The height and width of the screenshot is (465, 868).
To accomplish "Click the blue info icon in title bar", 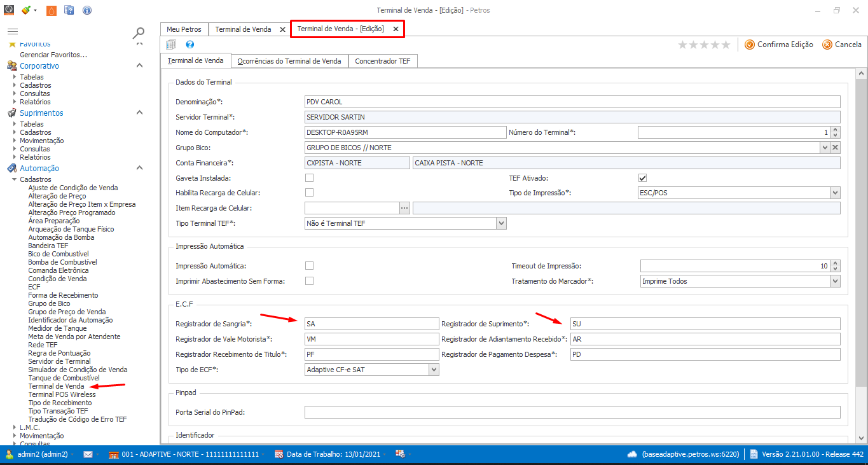I will [x=87, y=10].
